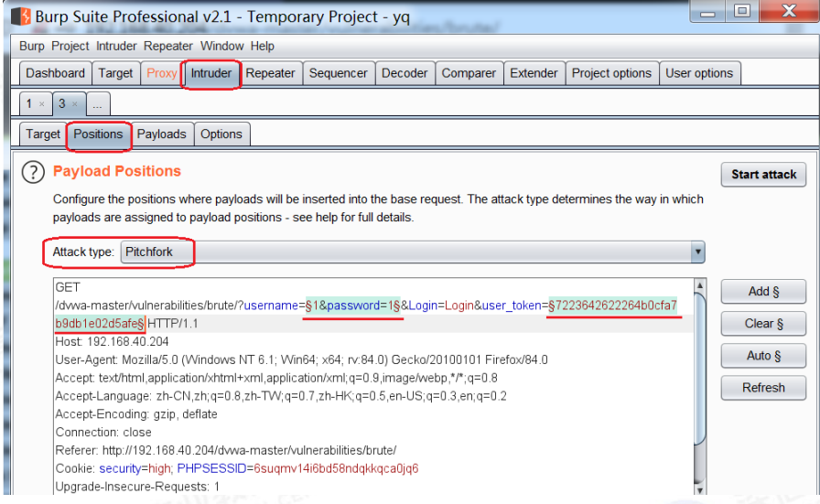Open the Sequencer tab
Viewport: 820px width, 504px height.
click(x=339, y=73)
